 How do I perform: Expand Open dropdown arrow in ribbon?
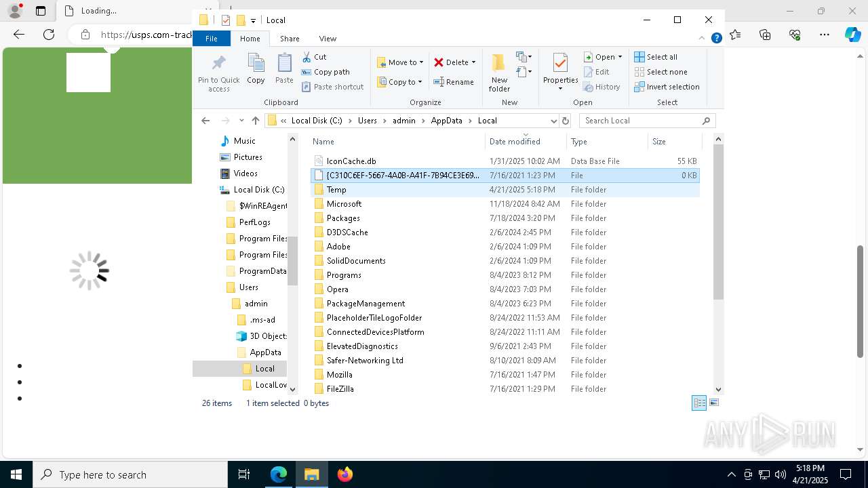[619, 57]
